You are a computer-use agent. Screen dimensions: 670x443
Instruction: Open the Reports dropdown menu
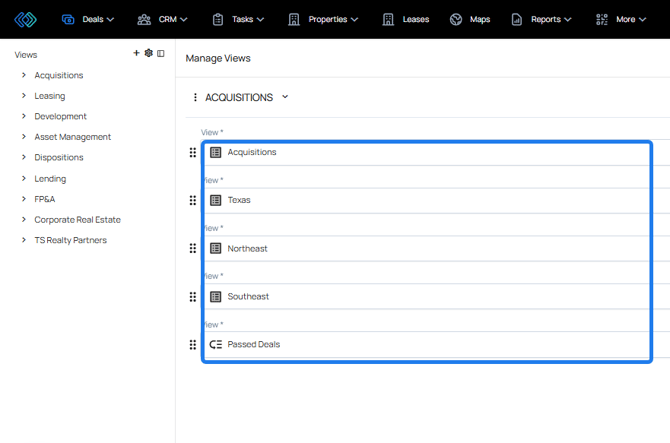tap(551, 19)
